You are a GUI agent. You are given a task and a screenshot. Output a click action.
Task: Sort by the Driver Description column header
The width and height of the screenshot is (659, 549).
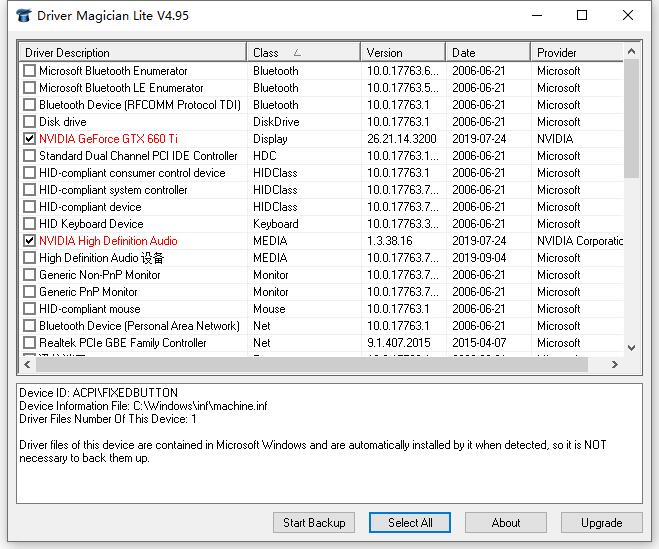(133, 53)
